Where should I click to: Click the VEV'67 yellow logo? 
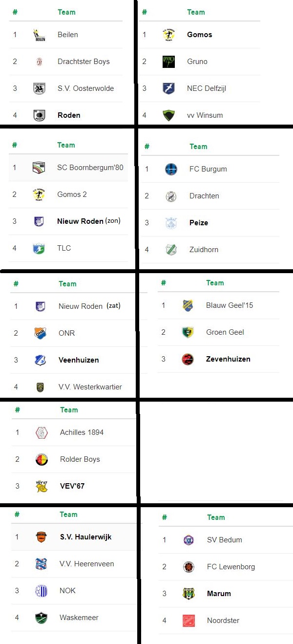(42, 486)
